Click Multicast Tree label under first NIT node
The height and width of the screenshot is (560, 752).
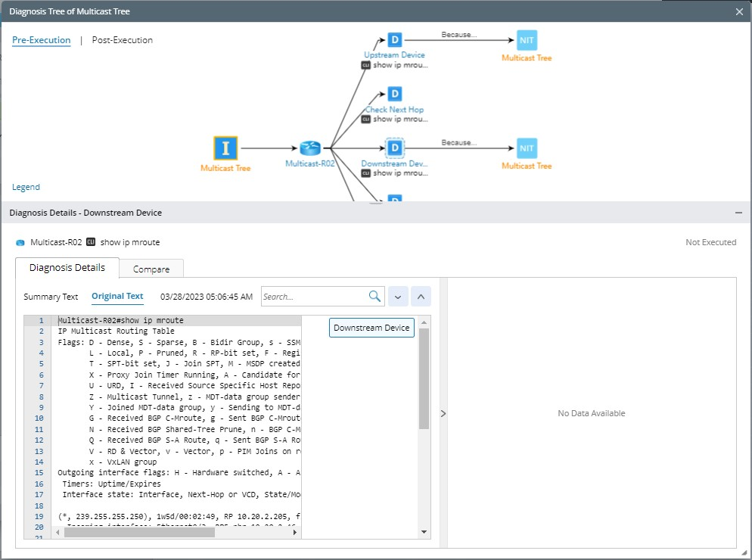527,58
